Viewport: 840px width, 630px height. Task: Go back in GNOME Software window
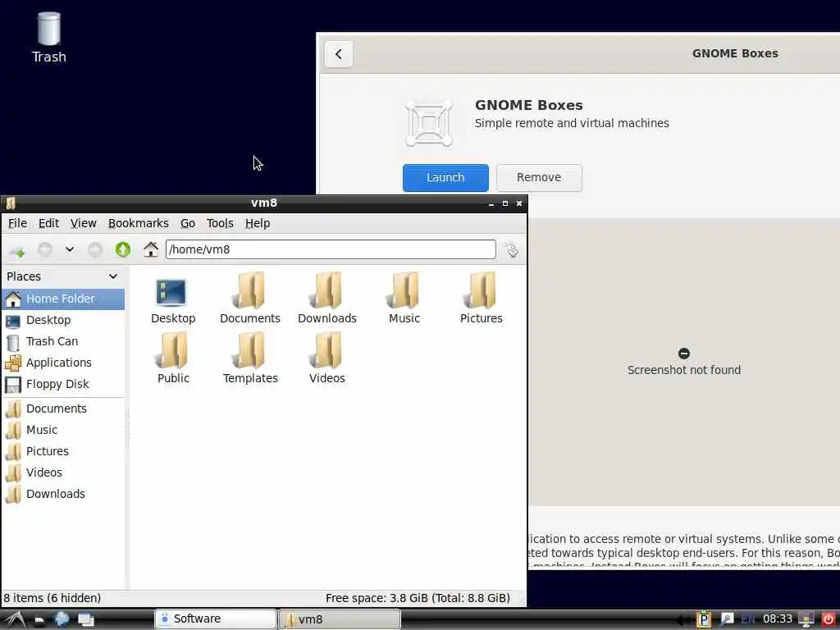[339, 54]
